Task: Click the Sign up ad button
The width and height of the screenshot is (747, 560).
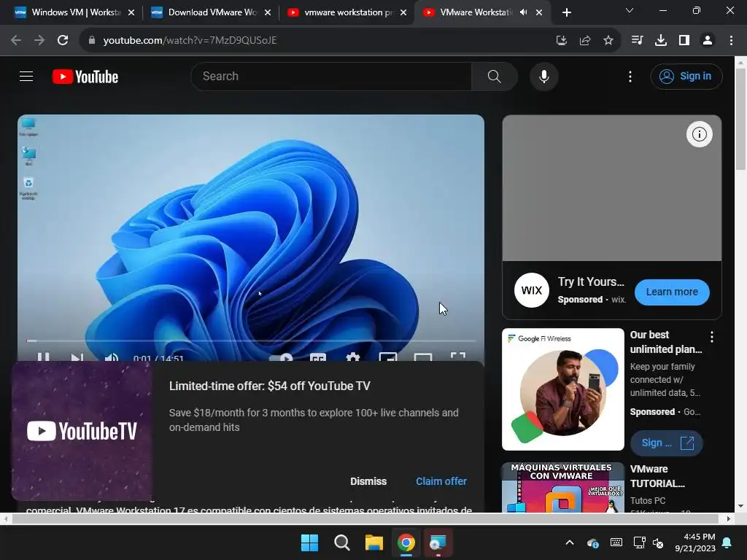Action: tap(666, 443)
